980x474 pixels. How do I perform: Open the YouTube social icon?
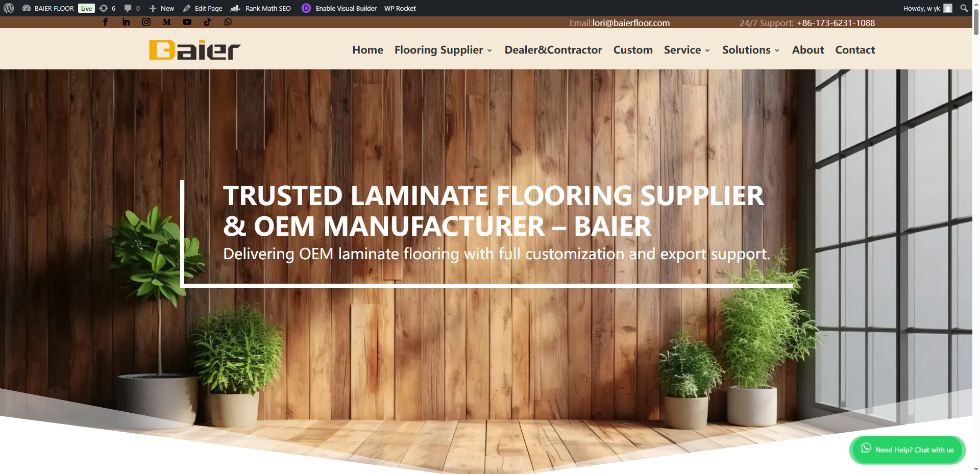point(187,22)
